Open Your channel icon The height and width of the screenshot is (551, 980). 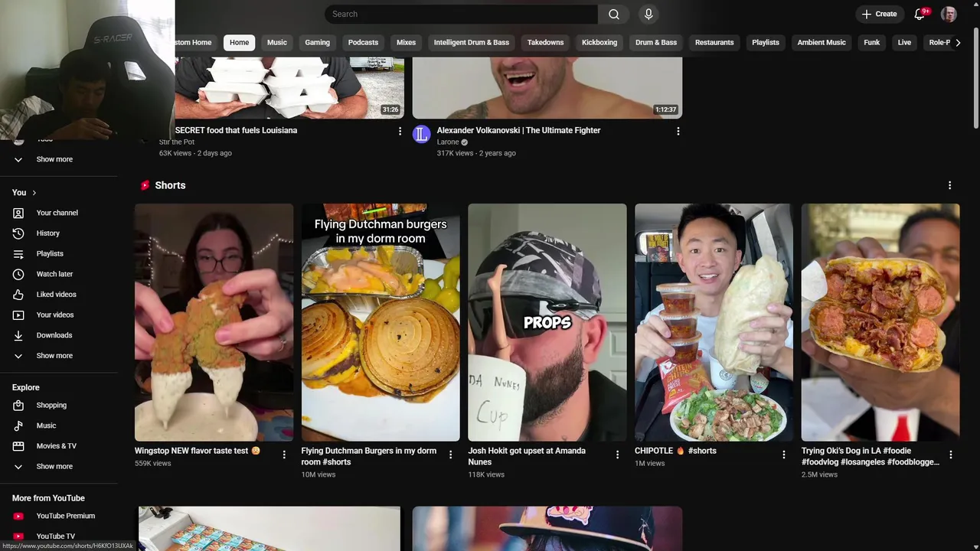[x=18, y=213]
